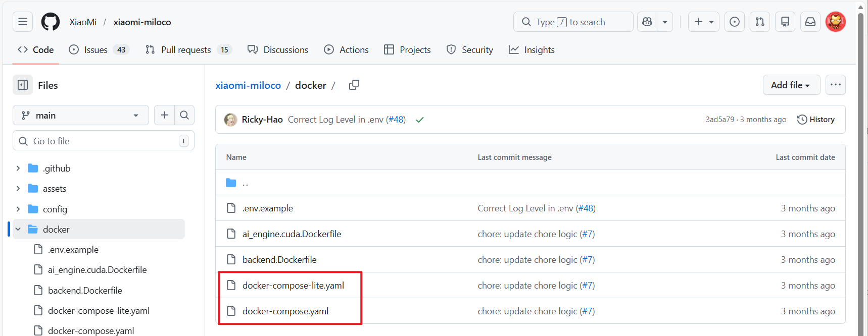Open Ricky-Hao author profile link
868x336 pixels.
click(x=262, y=120)
